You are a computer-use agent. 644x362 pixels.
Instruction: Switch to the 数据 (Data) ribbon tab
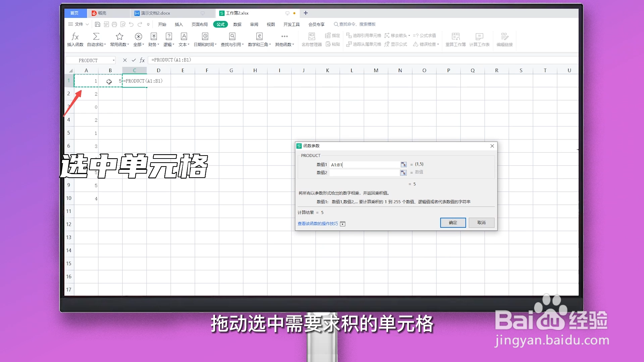click(237, 24)
